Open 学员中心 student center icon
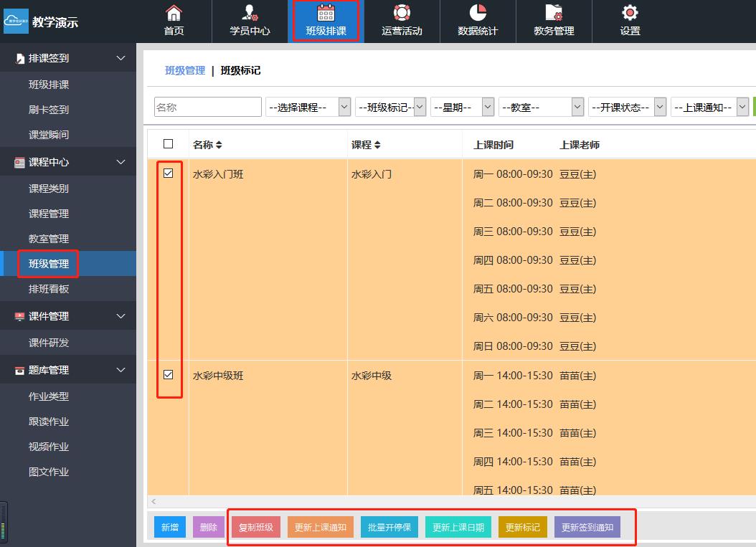The width and height of the screenshot is (756, 547). [x=250, y=13]
